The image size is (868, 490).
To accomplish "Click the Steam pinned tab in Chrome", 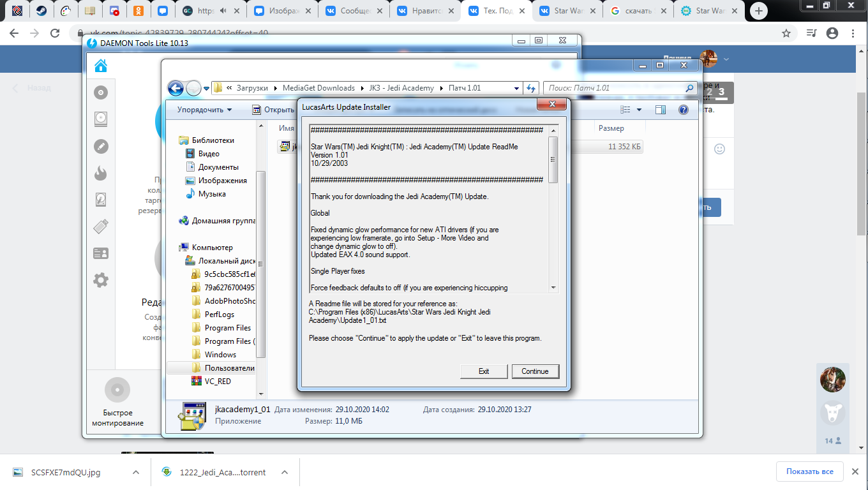I will [x=41, y=11].
